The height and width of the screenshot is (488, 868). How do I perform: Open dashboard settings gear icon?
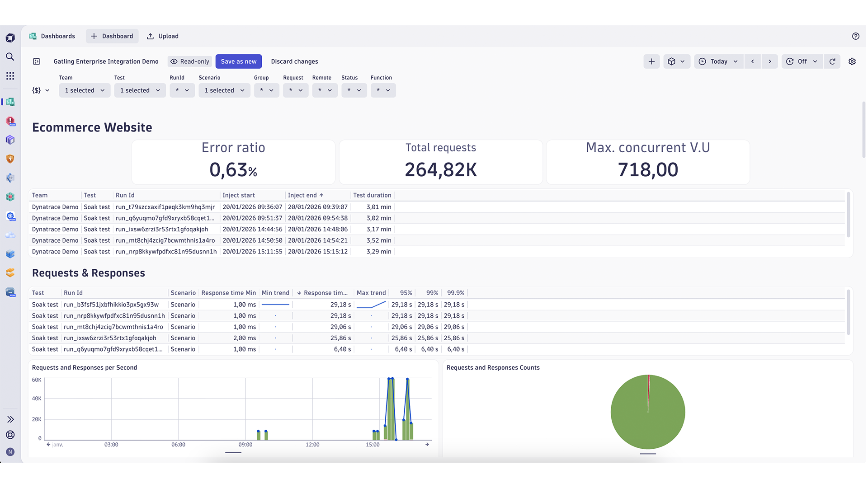click(x=852, y=61)
